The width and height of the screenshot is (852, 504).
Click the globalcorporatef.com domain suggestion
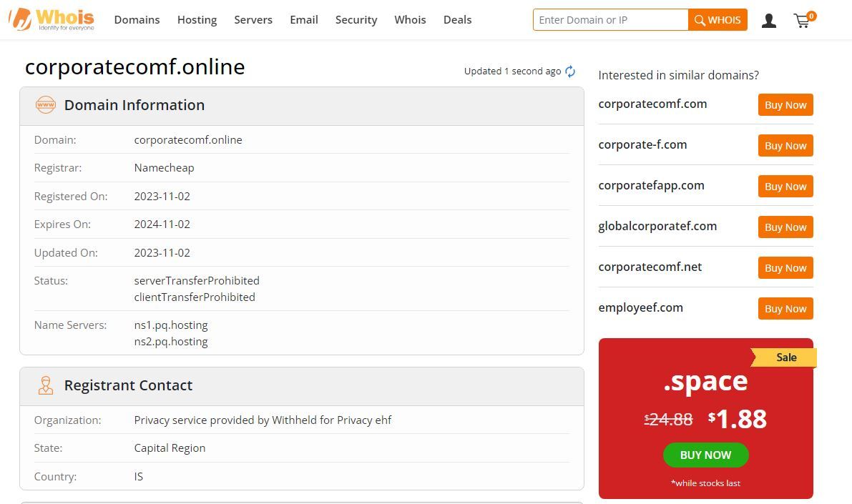(657, 226)
